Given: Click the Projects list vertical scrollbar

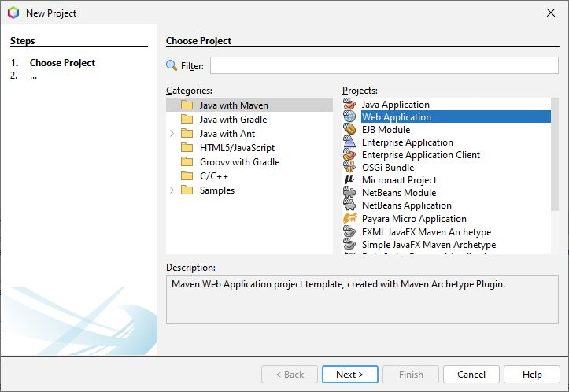Looking at the screenshot, I should click(x=556, y=157).
